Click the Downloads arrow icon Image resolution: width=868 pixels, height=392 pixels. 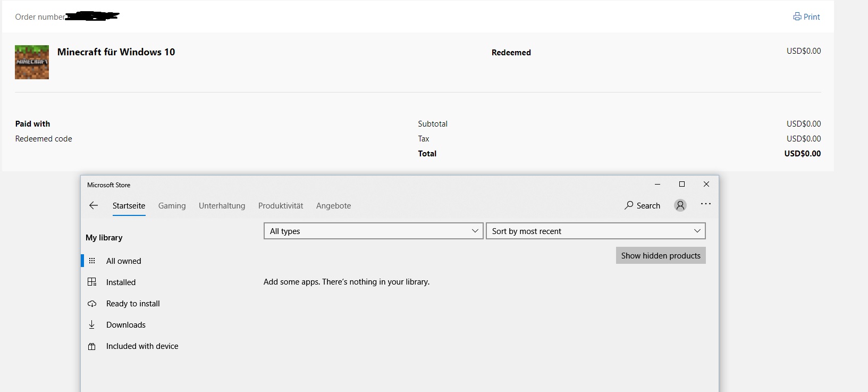91,324
